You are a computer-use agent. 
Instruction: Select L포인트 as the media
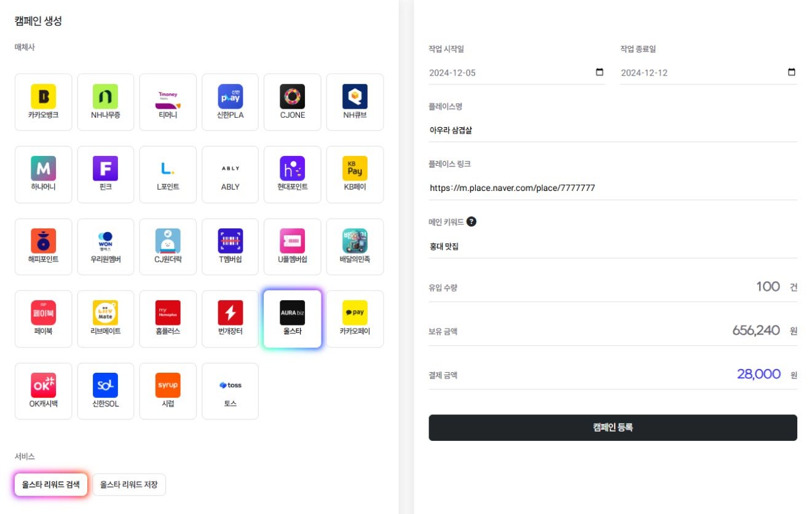pyautogui.click(x=168, y=174)
